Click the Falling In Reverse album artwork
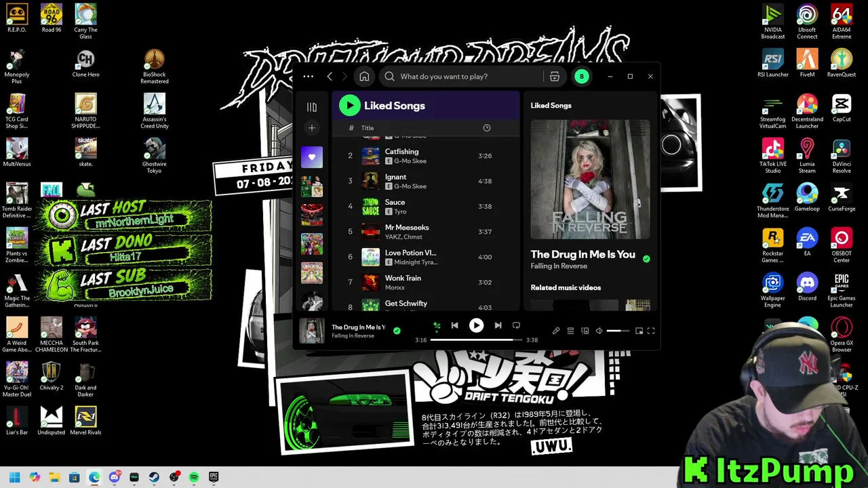This screenshot has width=868, height=488. (590, 180)
